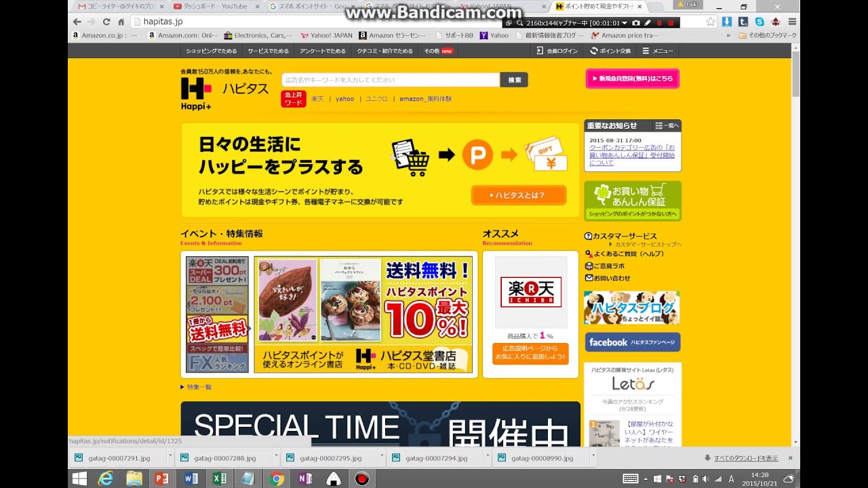The image size is (868, 488).
Task: Click the Bandicam pencil draw icon
Action: tap(648, 23)
